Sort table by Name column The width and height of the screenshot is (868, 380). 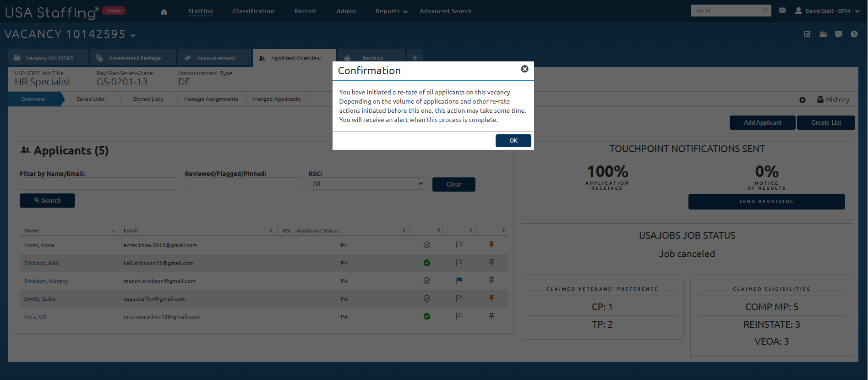69,231
